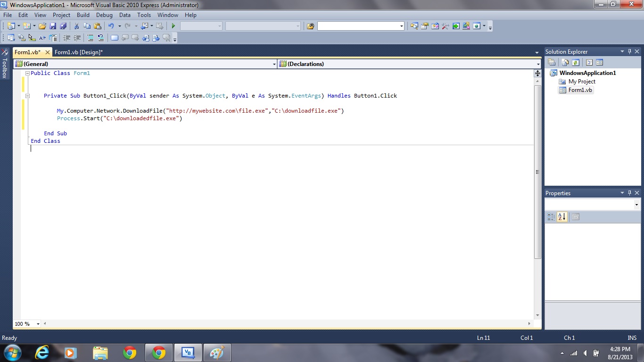Click Display Object Member List icon
The height and width of the screenshot is (362, 644).
coord(11,38)
